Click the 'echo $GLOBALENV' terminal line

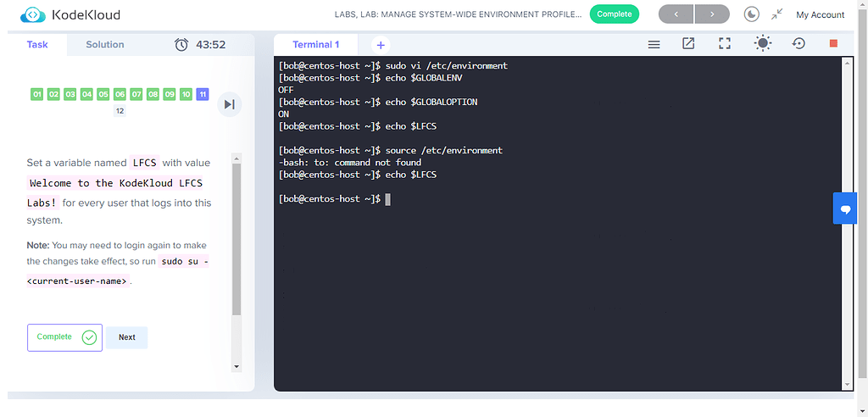tap(370, 78)
